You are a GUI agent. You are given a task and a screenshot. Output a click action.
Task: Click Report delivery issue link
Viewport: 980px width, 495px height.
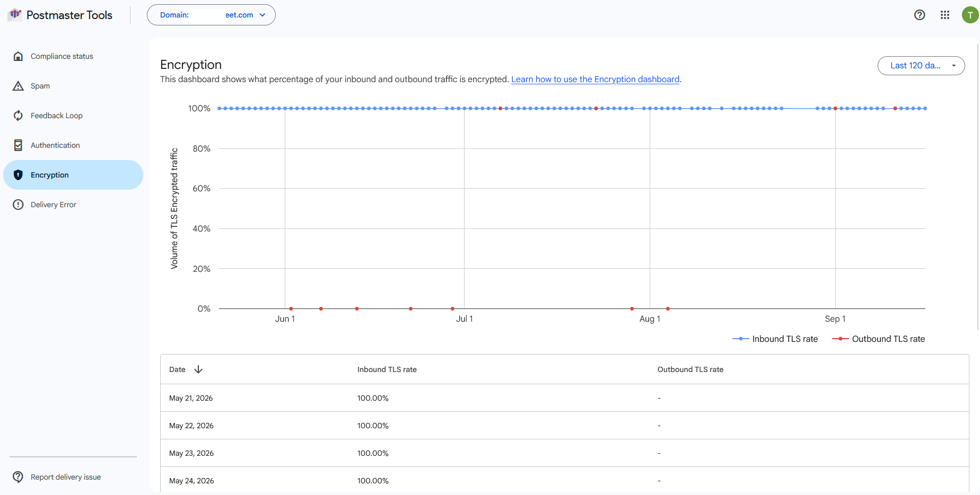tap(66, 477)
